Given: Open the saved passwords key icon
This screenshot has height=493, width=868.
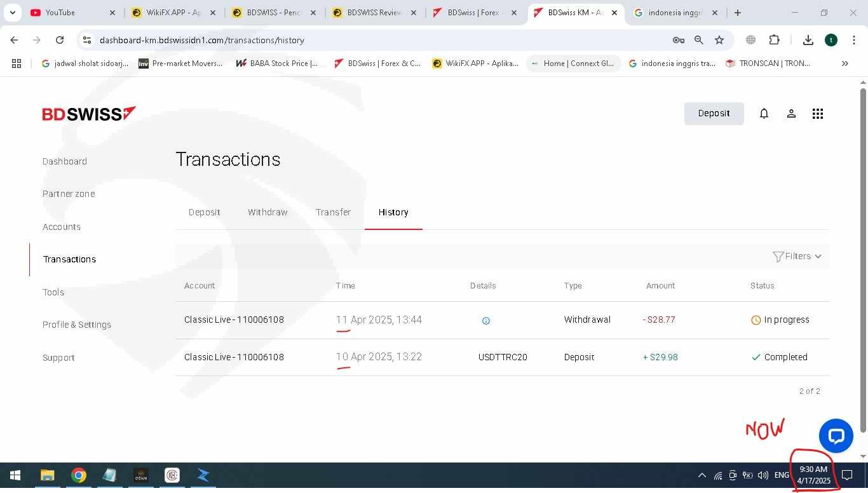Looking at the screenshot, I should point(679,40).
